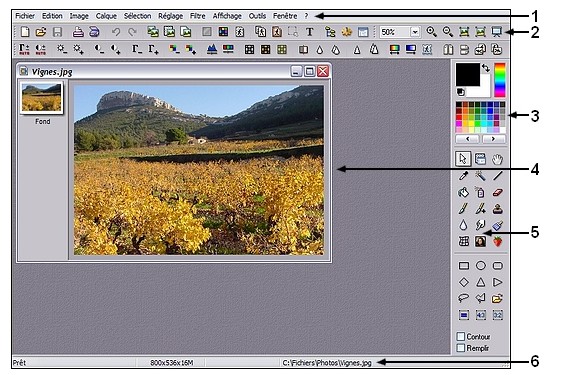Click the Auto levels icon
564x375 pixels.
click(x=24, y=49)
